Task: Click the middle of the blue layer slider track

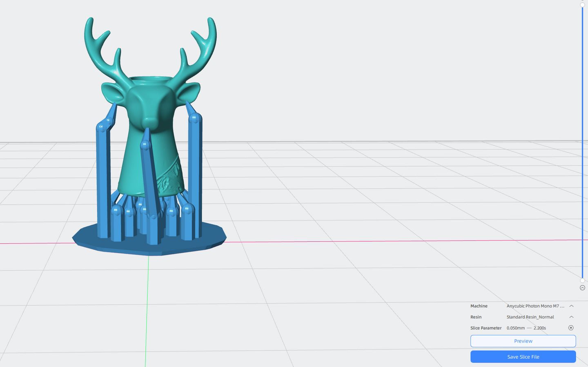Action: (x=582, y=143)
